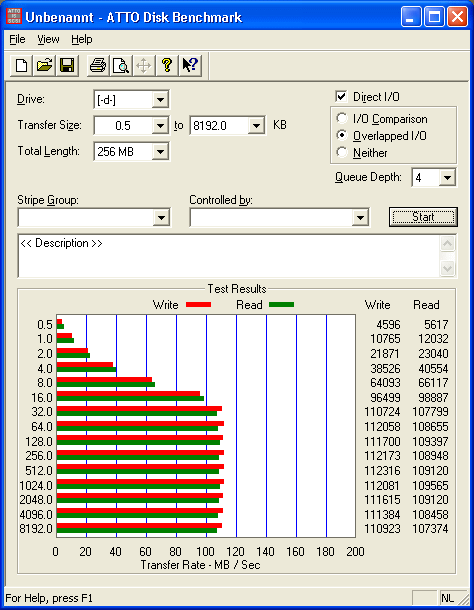Open the Help menu

[82, 39]
